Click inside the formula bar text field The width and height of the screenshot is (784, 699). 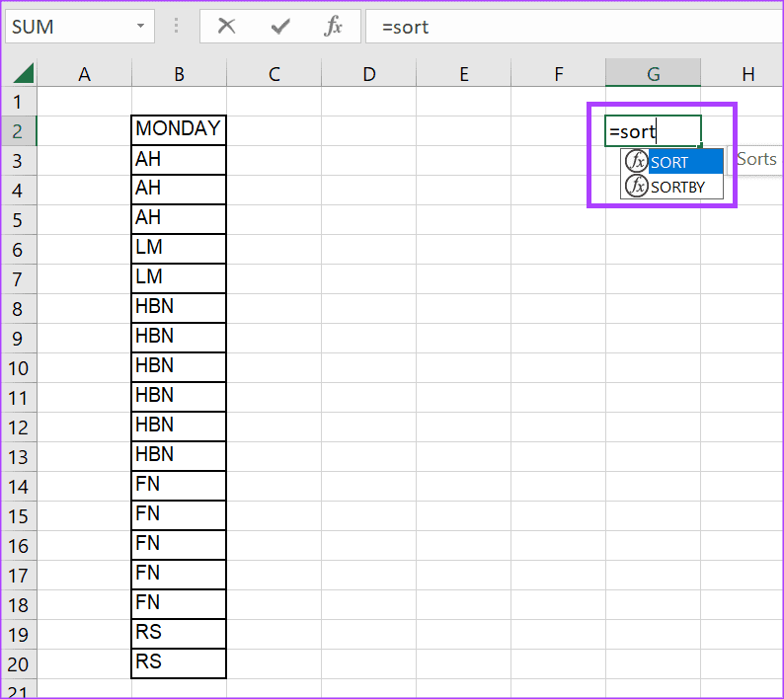pos(573,27)
